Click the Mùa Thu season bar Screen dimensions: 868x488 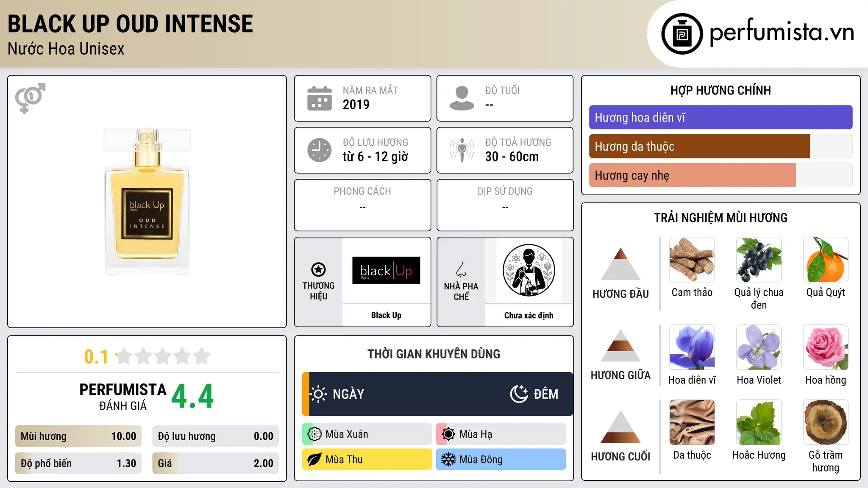[367, 460]
